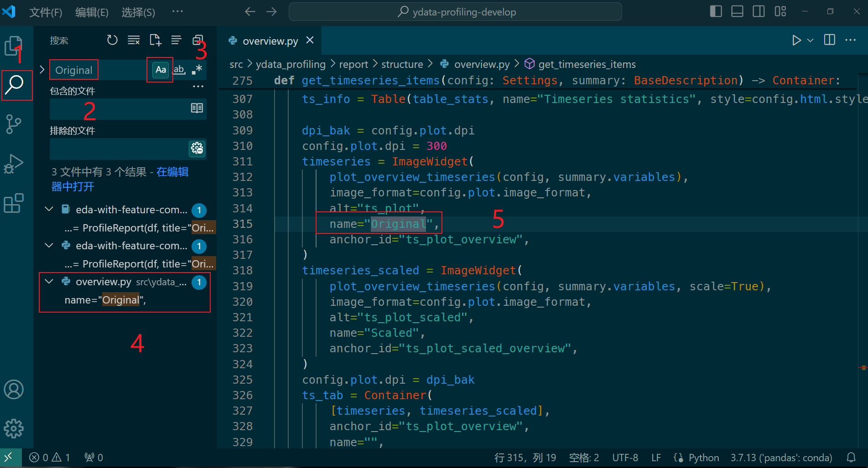Change indentation 空格: 2 setting
The image size is (868, 468).
tap(584, 457)
